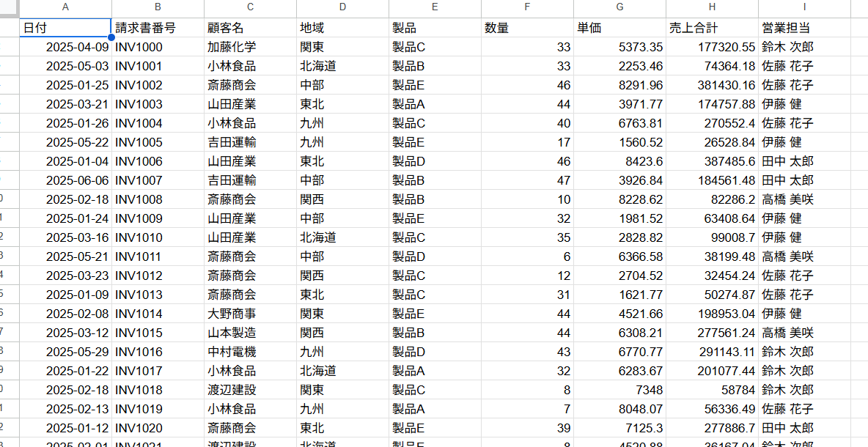Click the 中村電機 customer cell
The height and width of the screenshot is (447, 868).
[250, 352]
